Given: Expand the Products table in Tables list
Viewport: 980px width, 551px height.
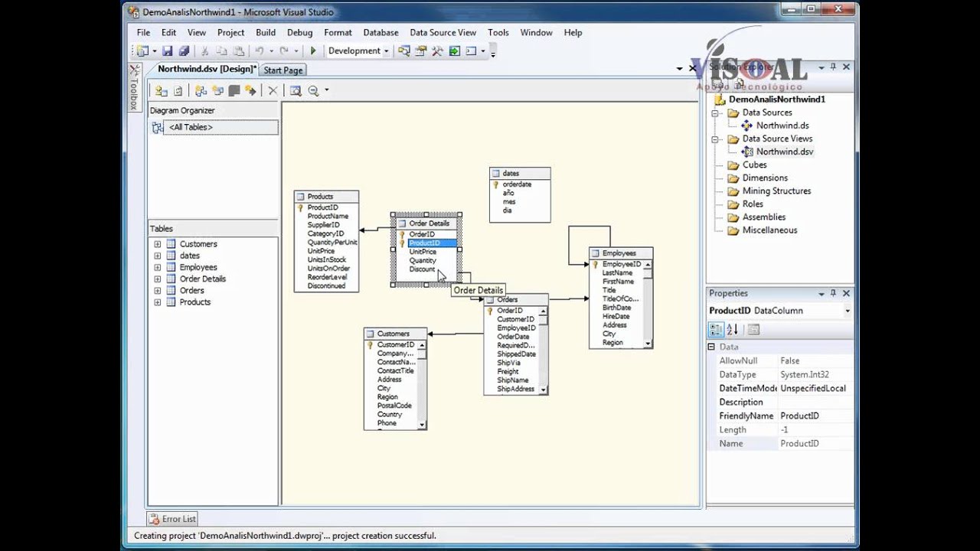Looking at the screenshot, I should (x=158, y=302).
